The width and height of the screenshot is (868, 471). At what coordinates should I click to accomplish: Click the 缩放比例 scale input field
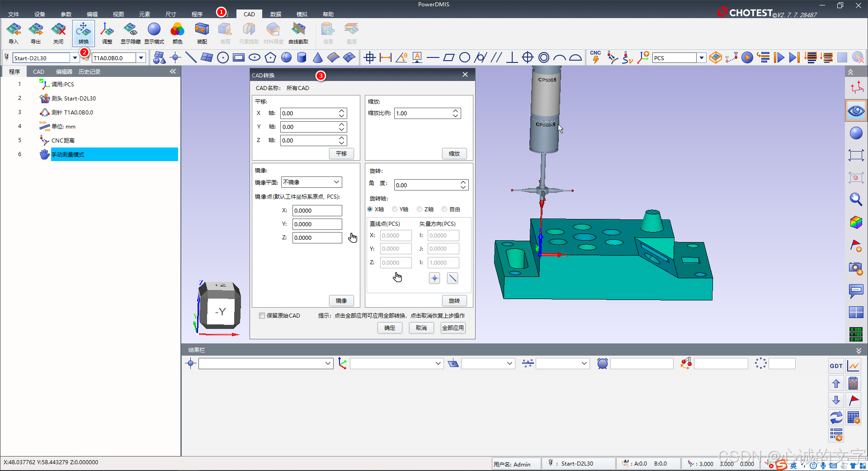point(423,114)
